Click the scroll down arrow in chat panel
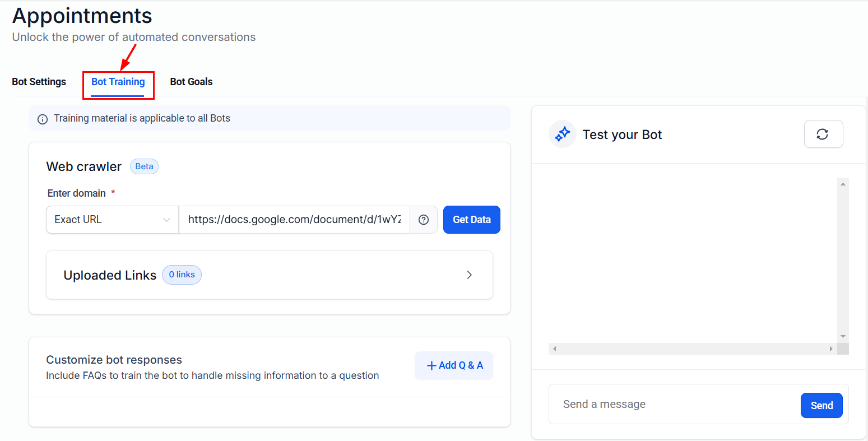The image size is (868, 441). pos(843,337)
